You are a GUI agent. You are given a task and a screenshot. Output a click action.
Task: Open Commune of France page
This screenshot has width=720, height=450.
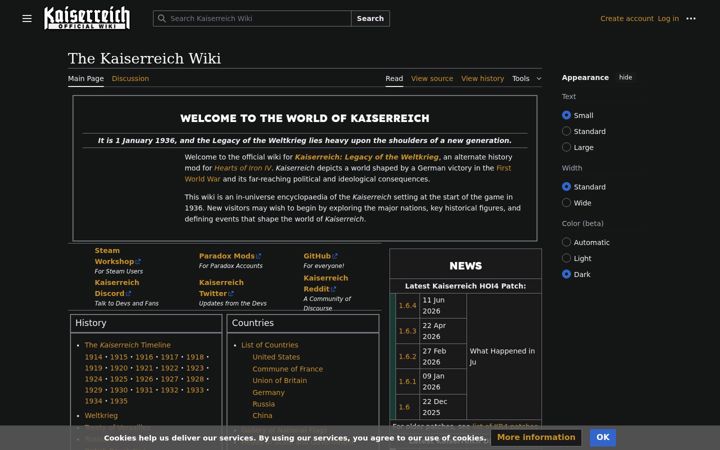pyautogui.click(x=287, y=369)
